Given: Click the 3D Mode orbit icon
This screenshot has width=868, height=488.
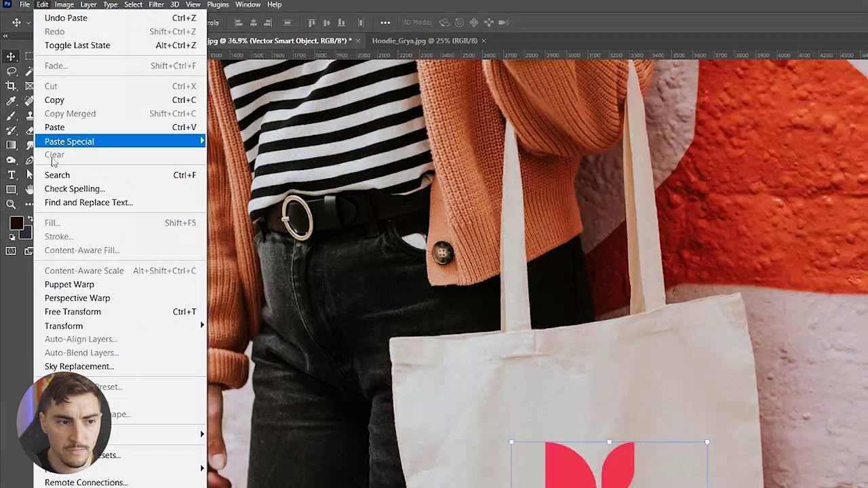Looking at the screenshot, I should 445,22.
